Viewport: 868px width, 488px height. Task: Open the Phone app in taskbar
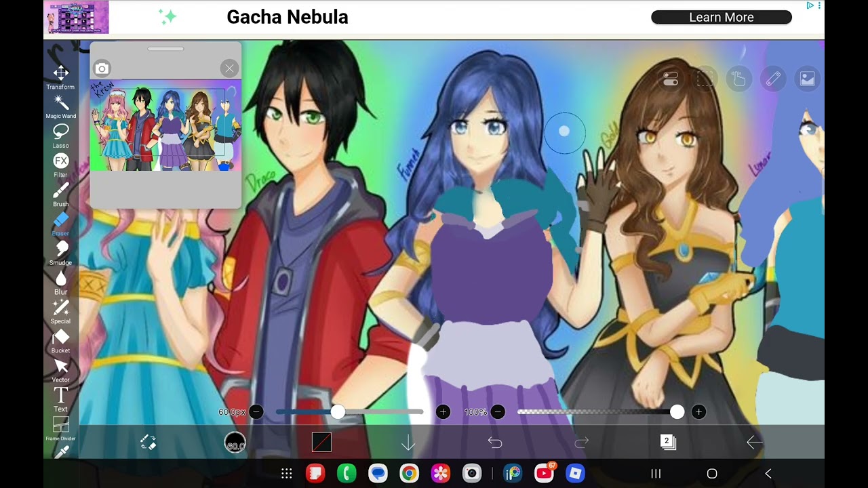347,473
